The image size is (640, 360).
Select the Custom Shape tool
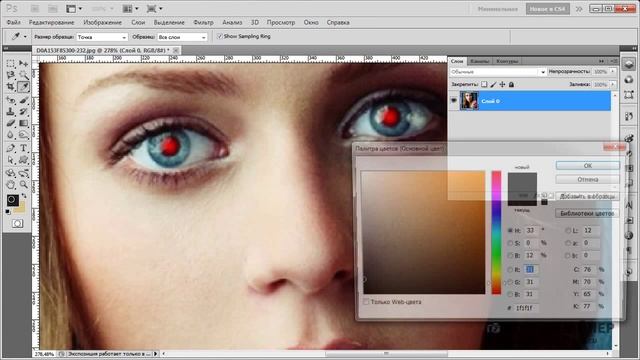[24, 160]
